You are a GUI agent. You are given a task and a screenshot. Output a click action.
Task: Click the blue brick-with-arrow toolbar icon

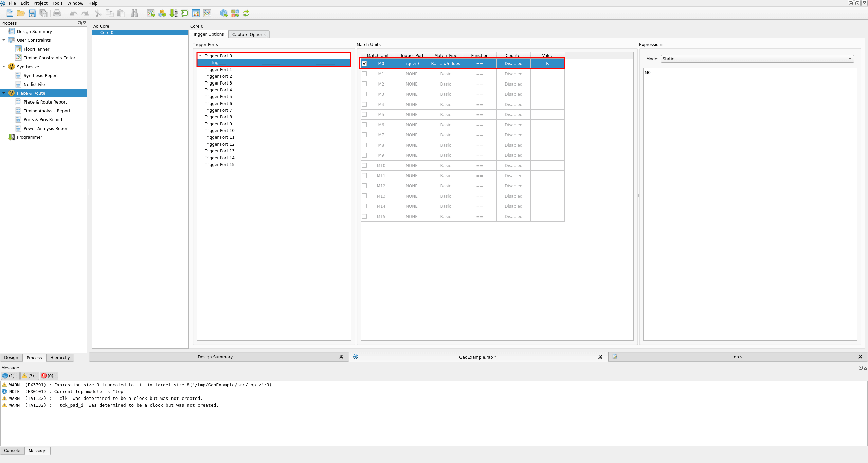tap(223, 13)
